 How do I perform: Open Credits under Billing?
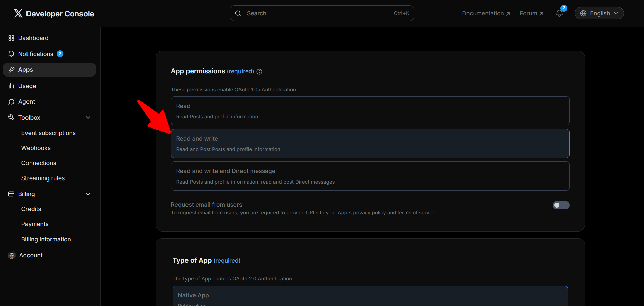coord(31,209)
